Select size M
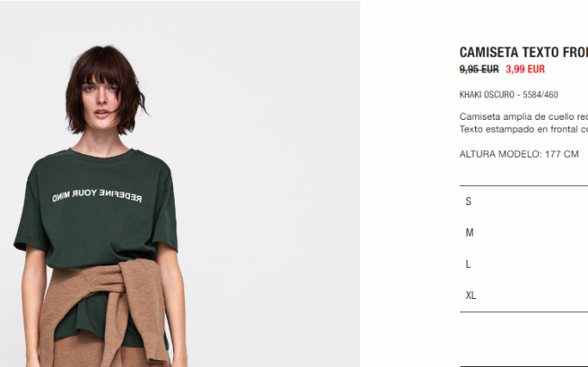The height and width of the screenshot is (367, 588). (x=523, y=233)
